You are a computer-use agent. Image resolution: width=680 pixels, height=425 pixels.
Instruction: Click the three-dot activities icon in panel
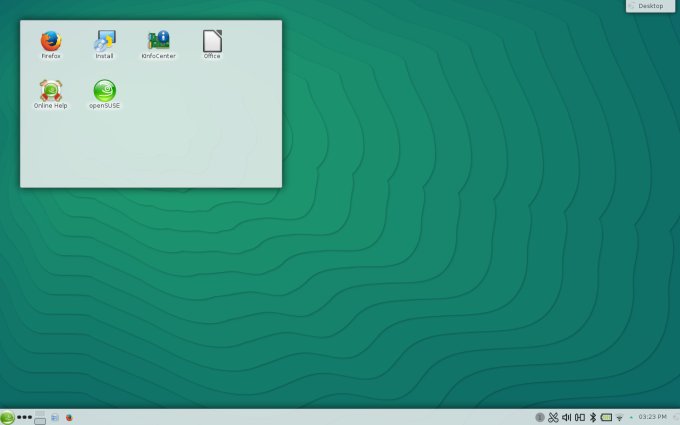25,417
